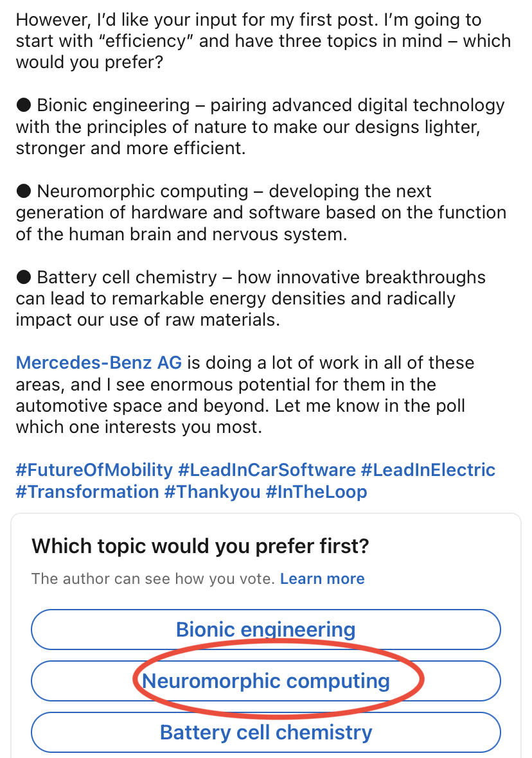
Task: Open the Mercedes-Benz AG company link
Action: pos(98,362)
